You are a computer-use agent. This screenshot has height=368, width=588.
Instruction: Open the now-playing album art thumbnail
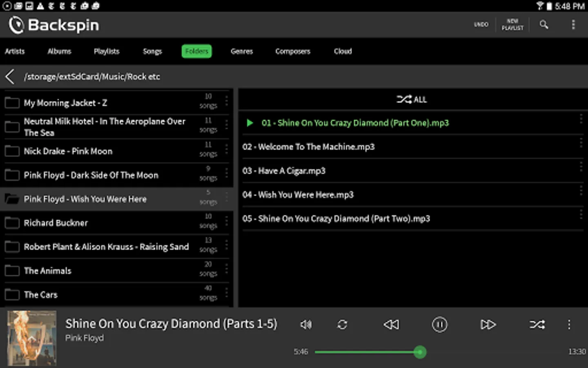(32, 338)
